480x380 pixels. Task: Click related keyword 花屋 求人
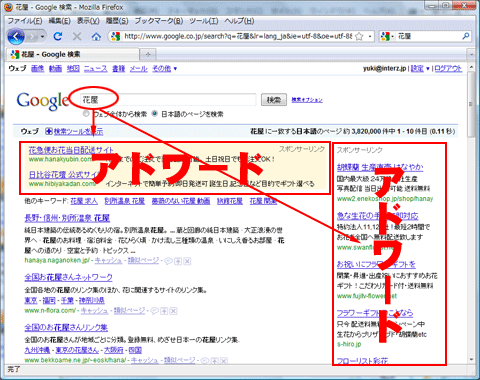[84, 201]
